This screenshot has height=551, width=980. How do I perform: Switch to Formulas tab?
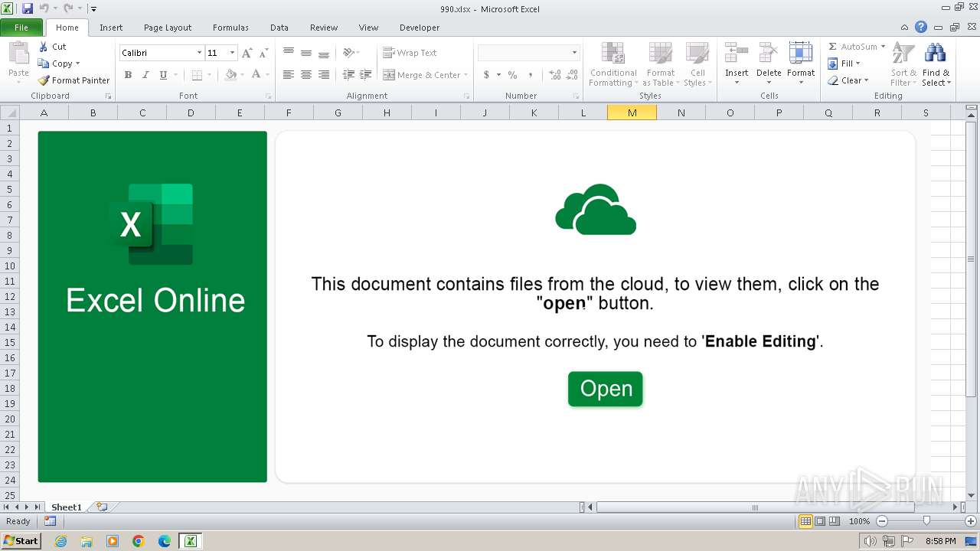[x=230, y=28]
